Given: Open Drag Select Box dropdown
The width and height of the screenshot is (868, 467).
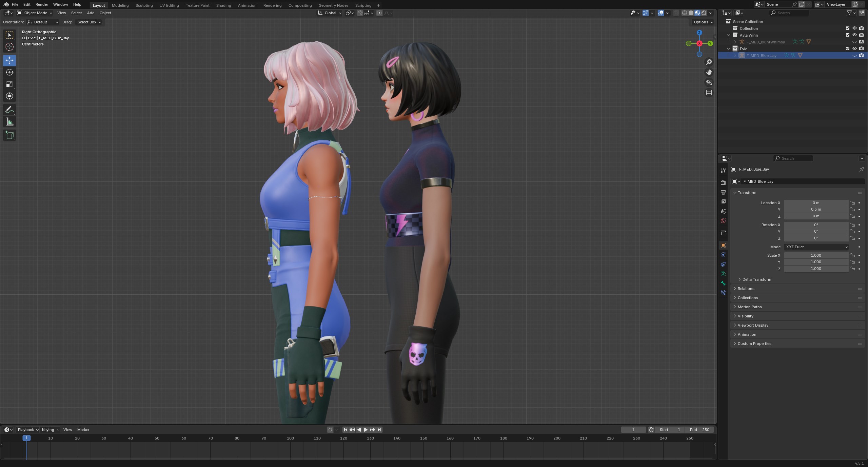Looking at the screenshot, I should pos(88,22).
